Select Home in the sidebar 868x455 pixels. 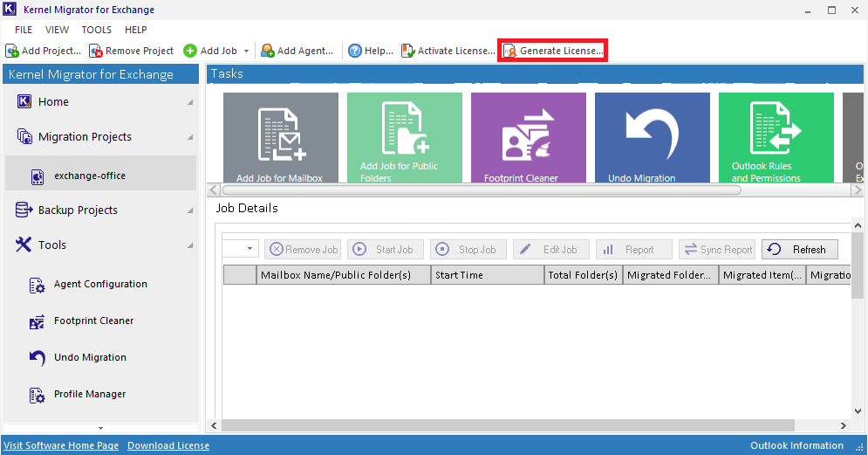tap(53, 102)
